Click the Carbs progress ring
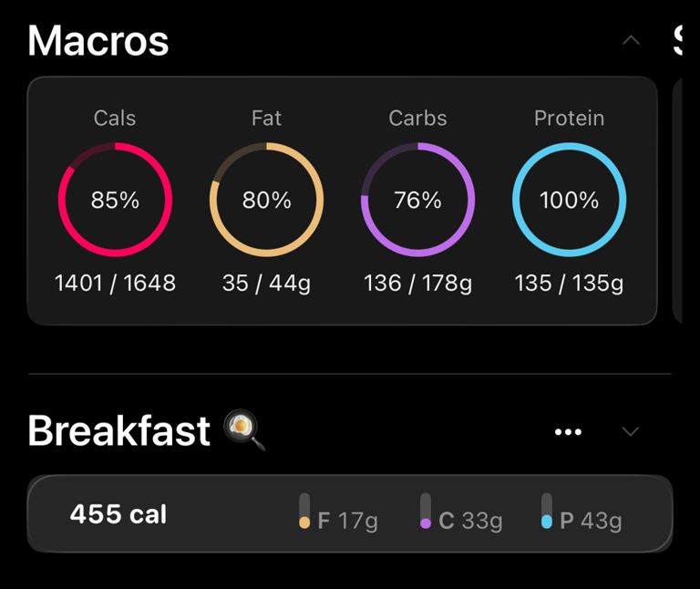 pos(417,200)
